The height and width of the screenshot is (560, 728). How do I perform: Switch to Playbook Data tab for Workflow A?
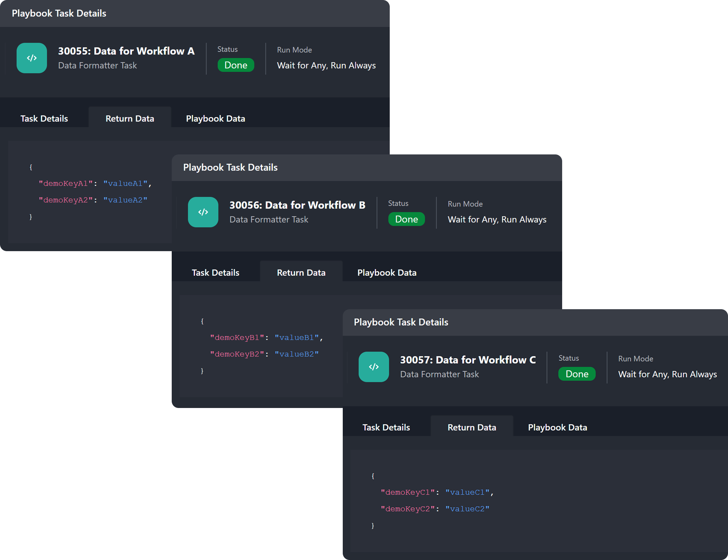tap(215, 118)
